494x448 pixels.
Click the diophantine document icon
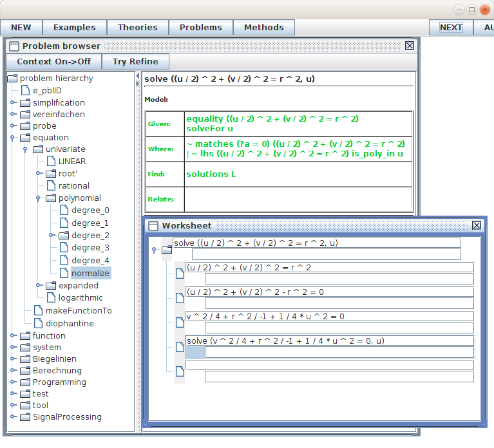point(38,323)
